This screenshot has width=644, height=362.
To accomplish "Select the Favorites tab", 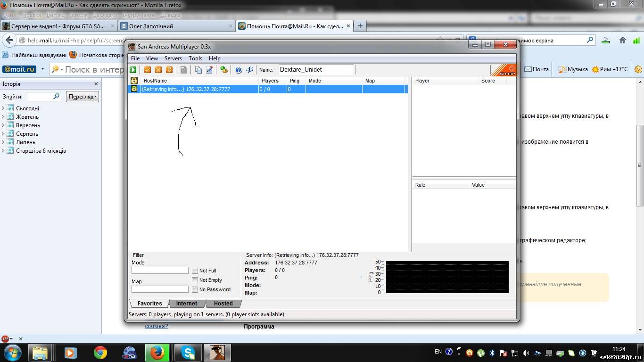I will point(149,304).
